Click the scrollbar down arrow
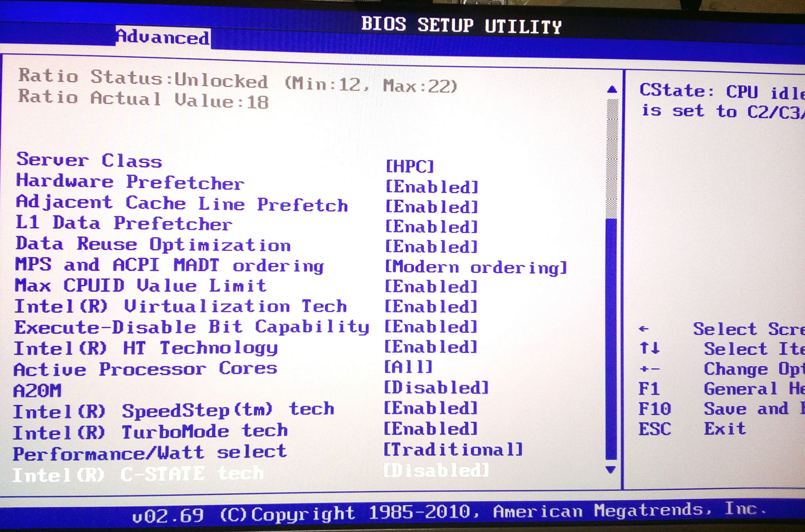Image resolution: width=805 pixels, height=532 pixels. [x=611, y=470]
